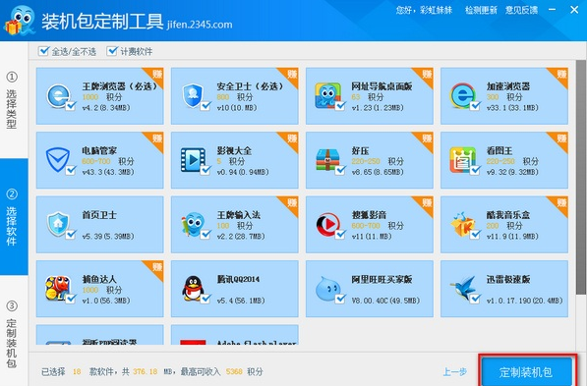The image size is (588, 386).
Task: Click the 看图王 image icon
Action: point(463,160)
